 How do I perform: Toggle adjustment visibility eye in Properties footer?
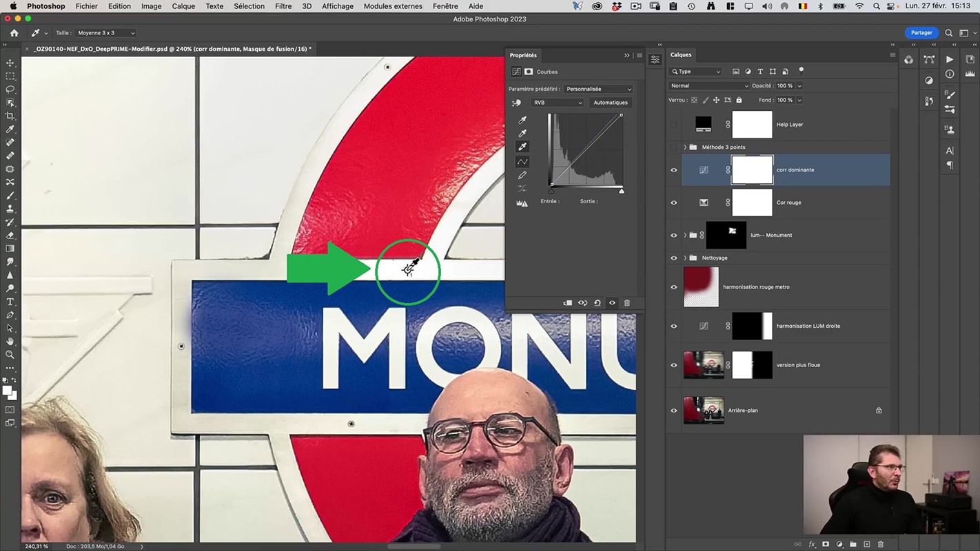pos(612,303)
